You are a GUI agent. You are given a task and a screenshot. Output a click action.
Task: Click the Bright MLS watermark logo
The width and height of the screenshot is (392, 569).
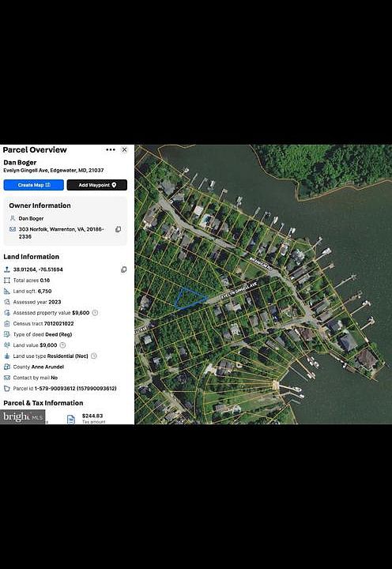22,416
